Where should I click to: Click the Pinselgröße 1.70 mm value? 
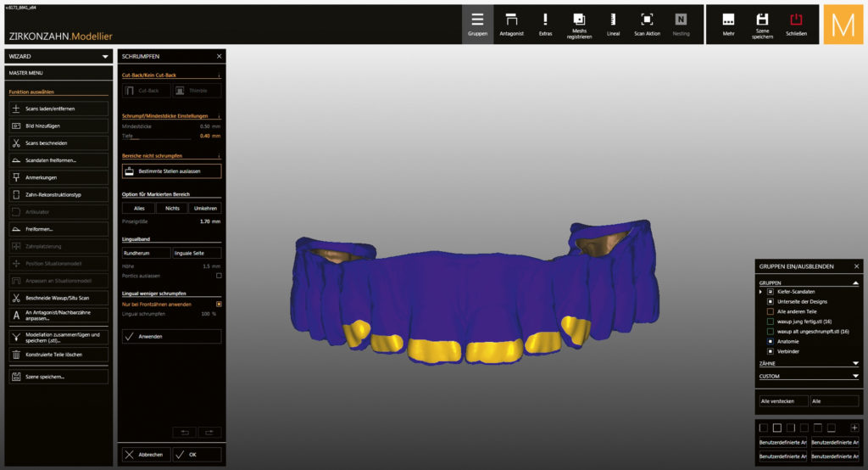(x=210, y=221)
